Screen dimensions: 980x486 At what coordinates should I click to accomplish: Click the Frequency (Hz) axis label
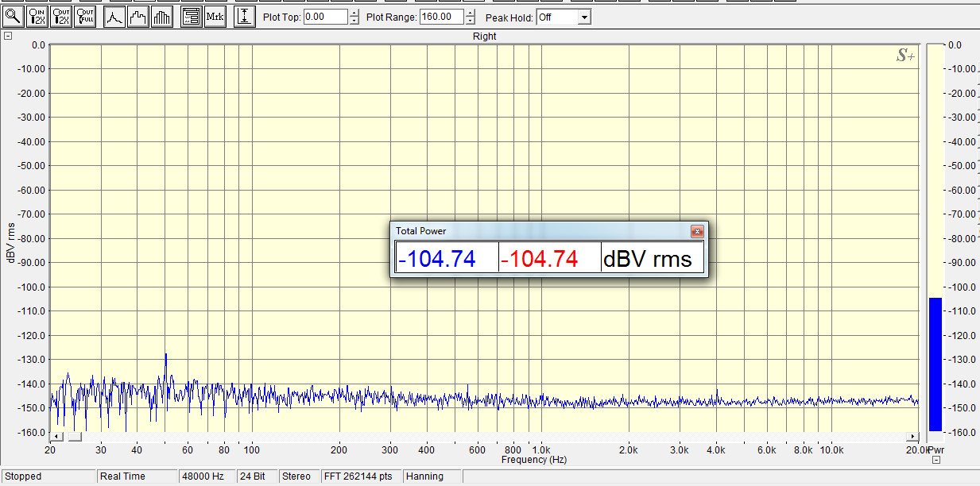534,460
